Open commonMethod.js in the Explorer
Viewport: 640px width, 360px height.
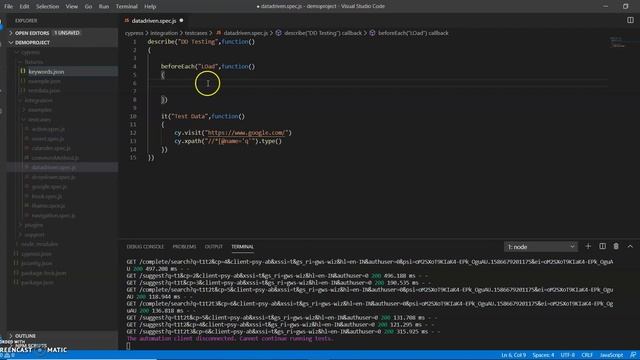[55, 158]
